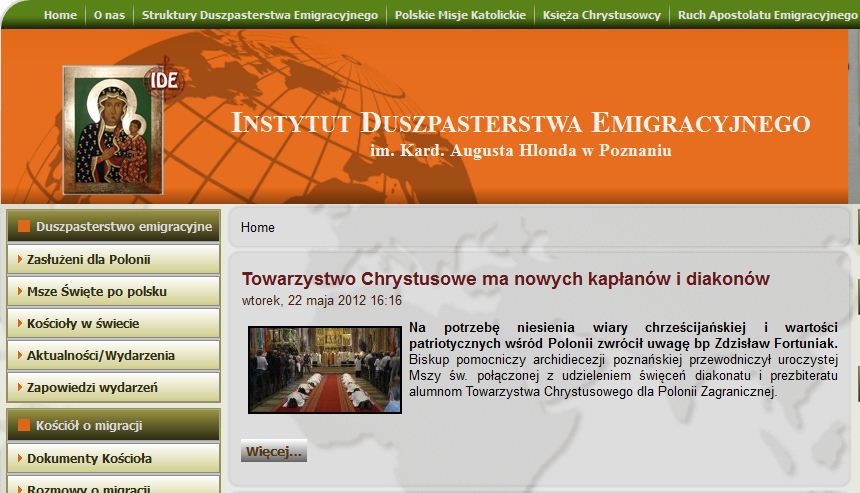Open Dokumenty Kościoła sidebar link

pos(89,458)
